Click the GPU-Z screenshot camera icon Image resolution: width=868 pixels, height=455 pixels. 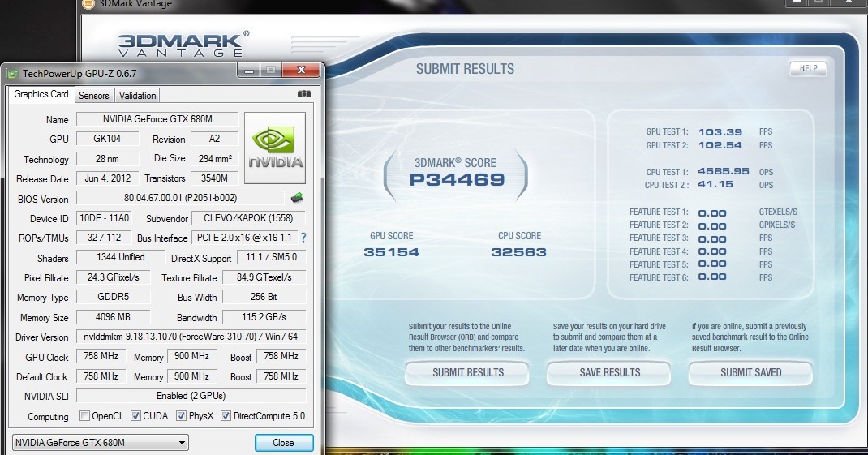(x=304, y=94)
